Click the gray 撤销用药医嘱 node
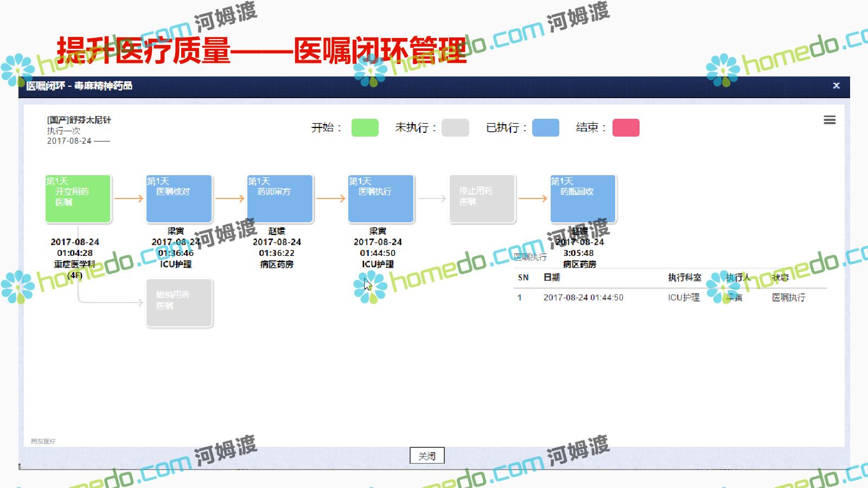The image size is (868, 488). (179, 303)
